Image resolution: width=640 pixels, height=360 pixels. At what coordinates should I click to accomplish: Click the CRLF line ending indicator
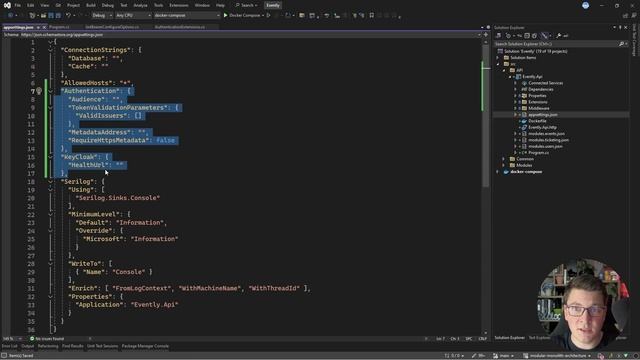[482, 339]
